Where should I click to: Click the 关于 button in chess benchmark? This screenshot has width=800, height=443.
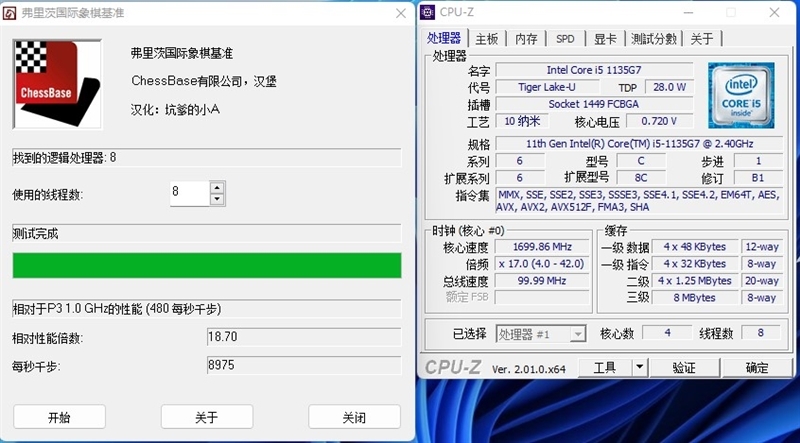tap(207, 417)
